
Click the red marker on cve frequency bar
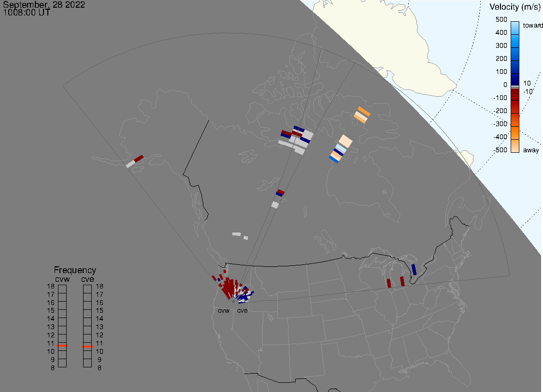87,347
